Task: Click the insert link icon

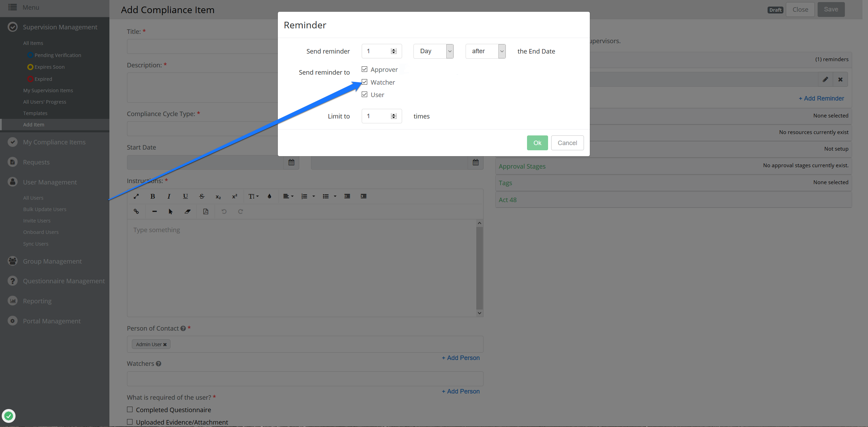Action: (136, 211)
